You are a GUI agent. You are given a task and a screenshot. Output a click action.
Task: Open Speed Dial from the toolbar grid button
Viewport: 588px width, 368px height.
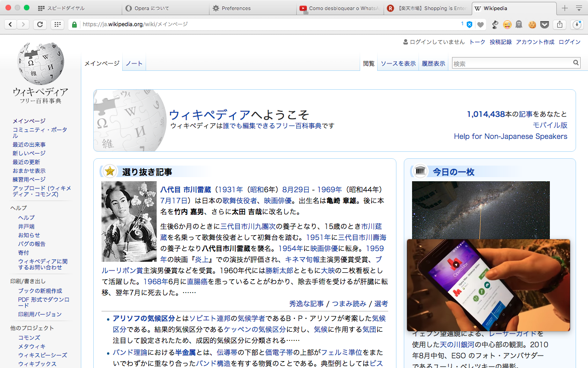57,24
